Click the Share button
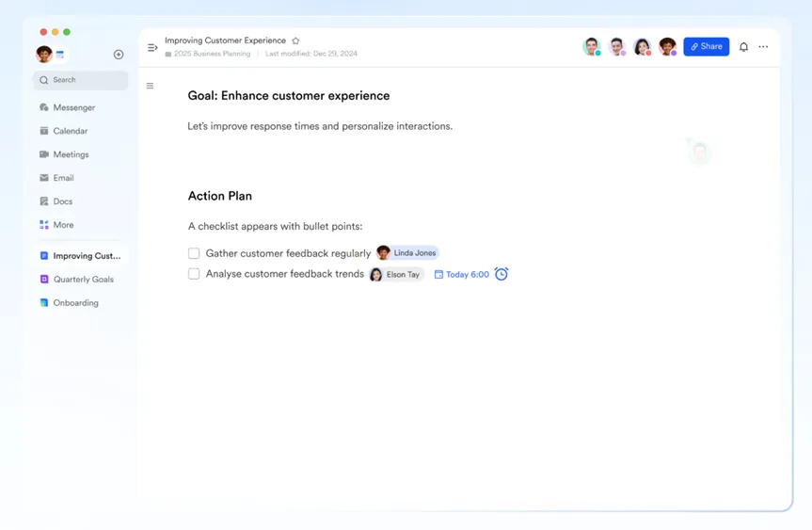This screenshot has height=530, width=812. pos(707,47)
